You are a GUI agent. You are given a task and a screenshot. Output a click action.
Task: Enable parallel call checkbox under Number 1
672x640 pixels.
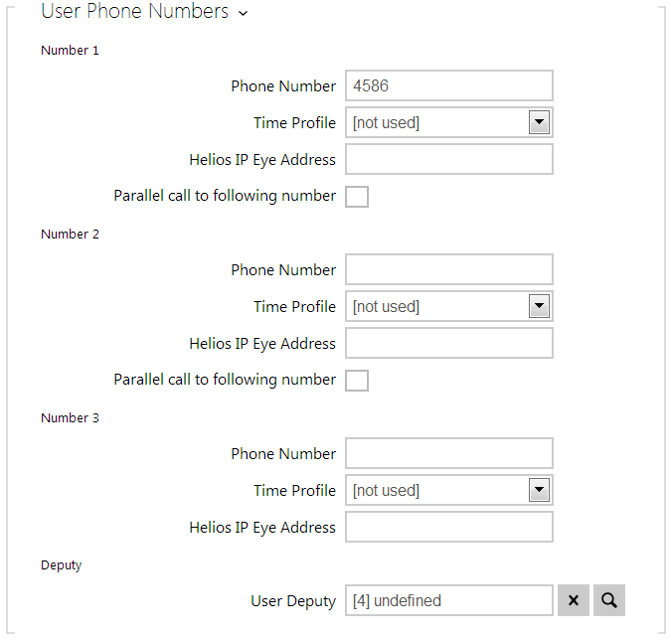[357, 197]
